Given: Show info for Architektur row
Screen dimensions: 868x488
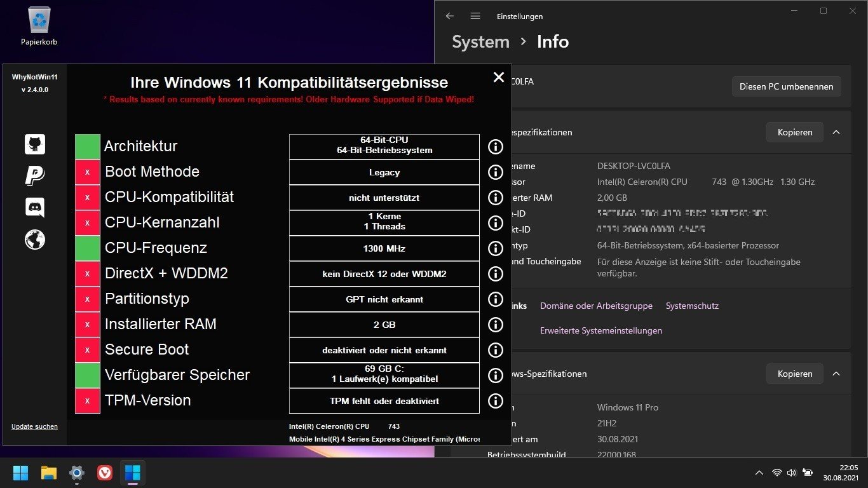Looking at the screenshot, I should click(x=496, y=147).
